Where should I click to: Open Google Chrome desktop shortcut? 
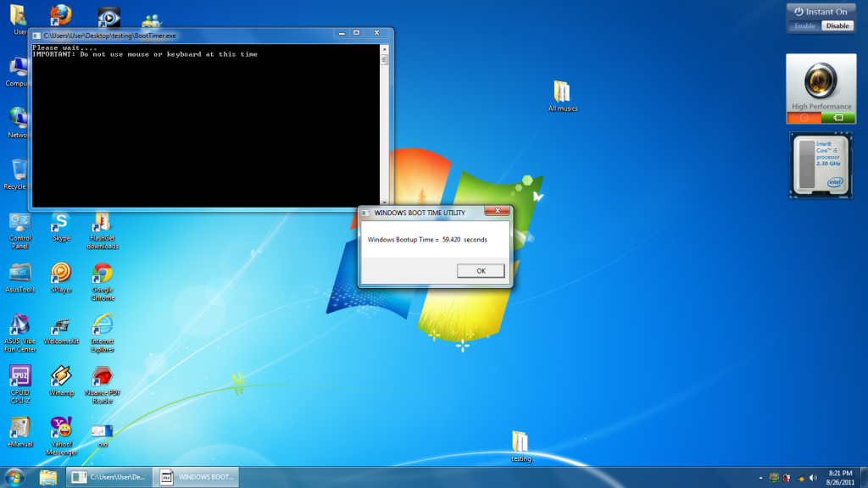click(x=103, y=274)
